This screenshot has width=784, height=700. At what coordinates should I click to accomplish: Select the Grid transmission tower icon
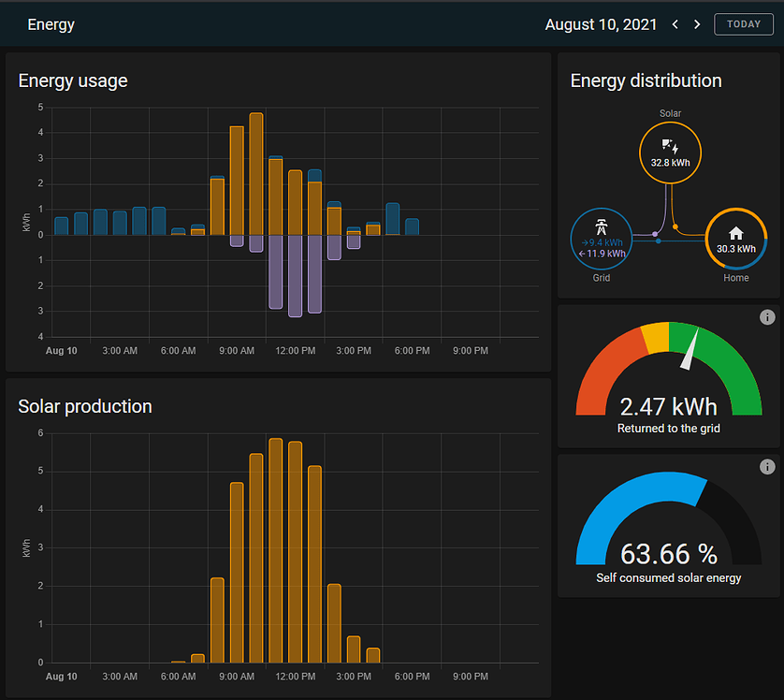[601, 226]
